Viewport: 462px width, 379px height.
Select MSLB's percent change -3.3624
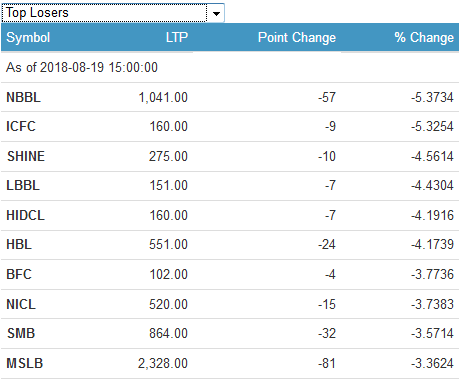pos(432,363)
